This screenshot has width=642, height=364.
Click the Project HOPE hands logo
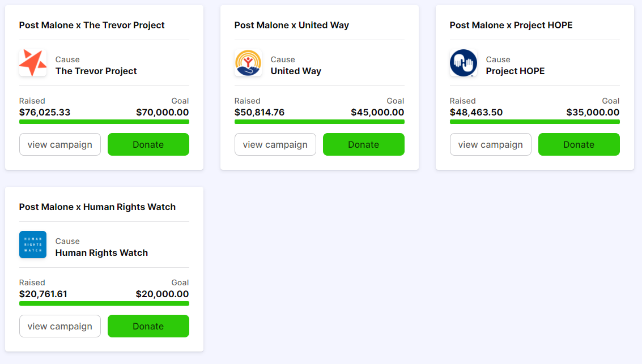tap(464, 63)
